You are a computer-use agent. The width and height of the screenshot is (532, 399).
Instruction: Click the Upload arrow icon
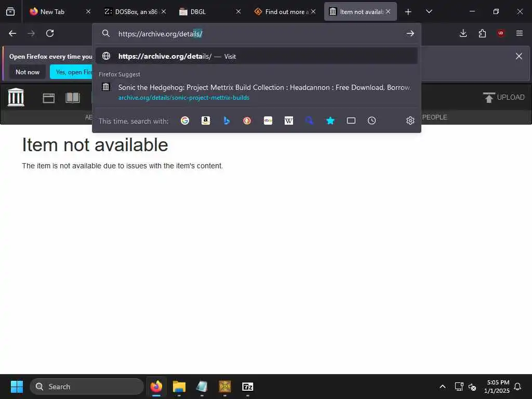489,97
